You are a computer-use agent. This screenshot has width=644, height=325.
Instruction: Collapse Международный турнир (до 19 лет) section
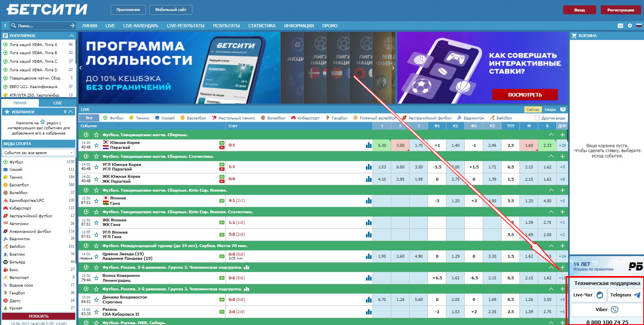coord(551,246)
